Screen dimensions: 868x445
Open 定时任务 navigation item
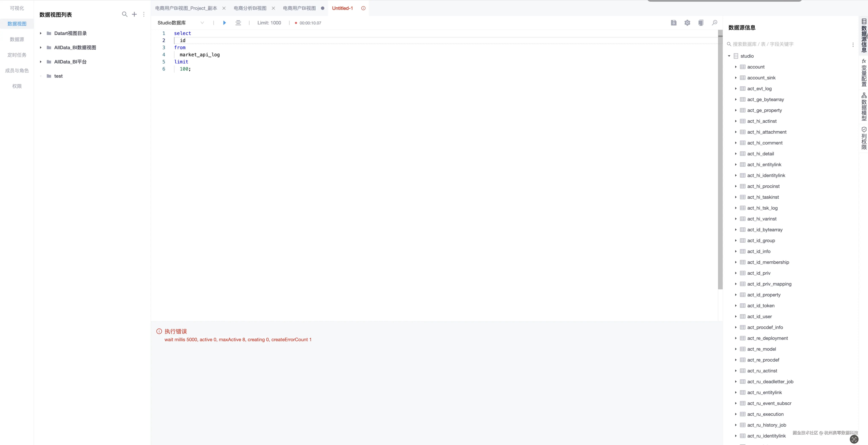pyautogui.click(x=17, y=55)
